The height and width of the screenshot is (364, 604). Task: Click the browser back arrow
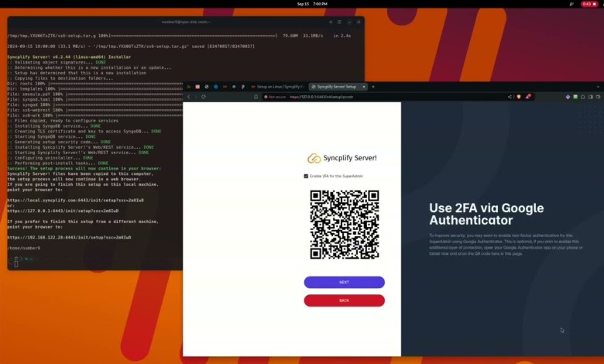click(189, 97)
